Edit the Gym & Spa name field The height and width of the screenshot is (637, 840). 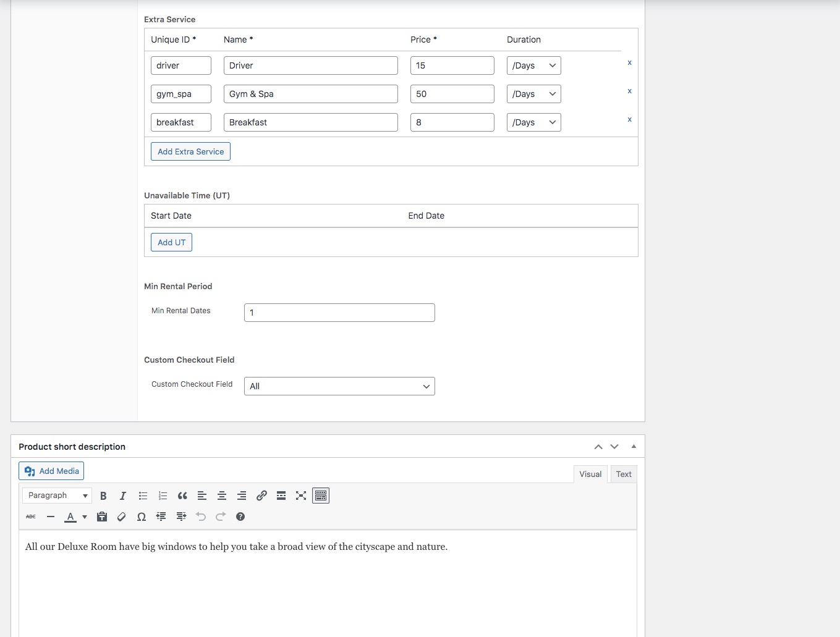[311, 94]
